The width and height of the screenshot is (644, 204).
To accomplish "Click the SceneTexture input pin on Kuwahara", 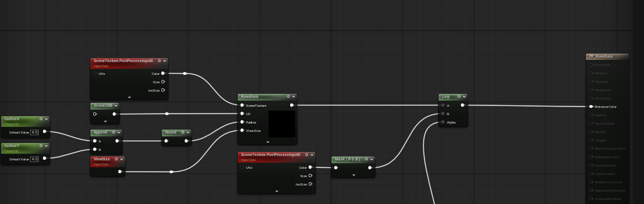I will pyautogui.click(x=242, y=105).
